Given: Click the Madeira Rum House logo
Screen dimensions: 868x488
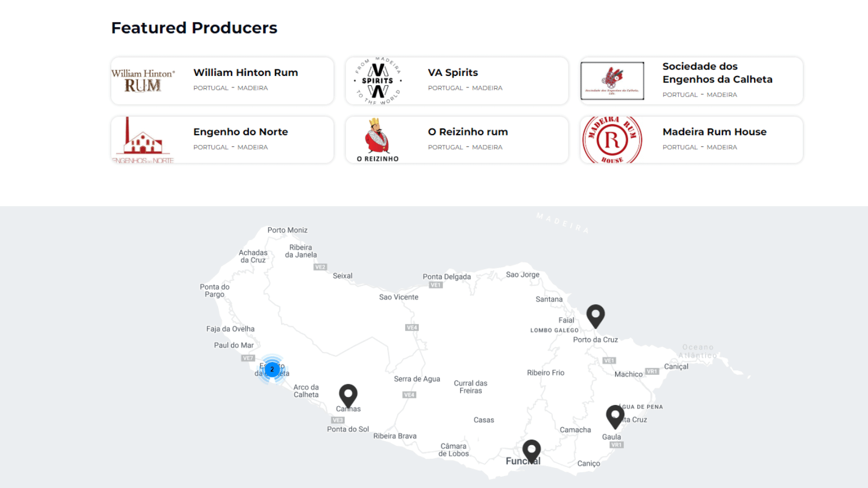Looking at the screenshot, I should 612,140.
